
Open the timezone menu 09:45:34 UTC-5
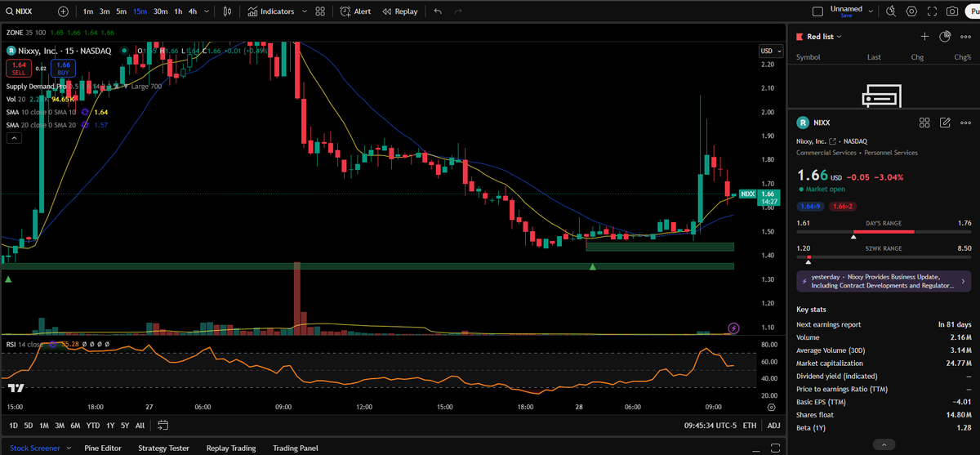[x=709, y=426]
